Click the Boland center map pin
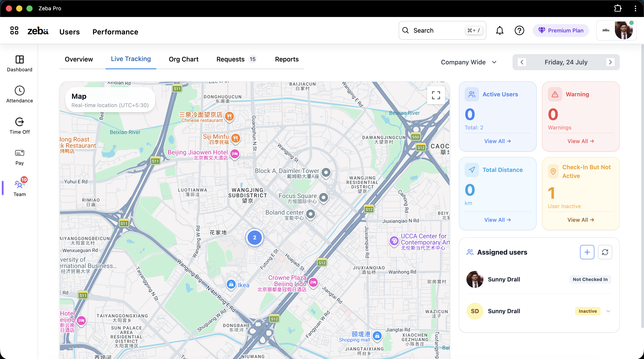This screenshot has width=644, height=359. [311, 214]
